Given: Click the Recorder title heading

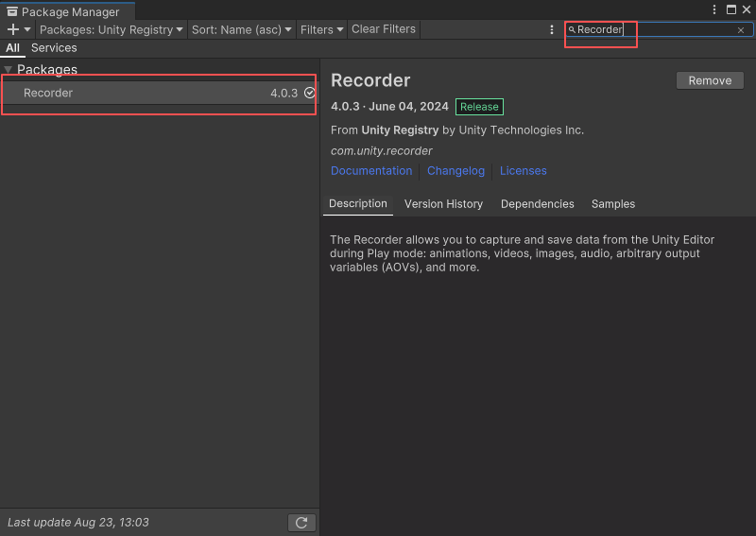Looking at the screenshot, I should pos(370,80).
